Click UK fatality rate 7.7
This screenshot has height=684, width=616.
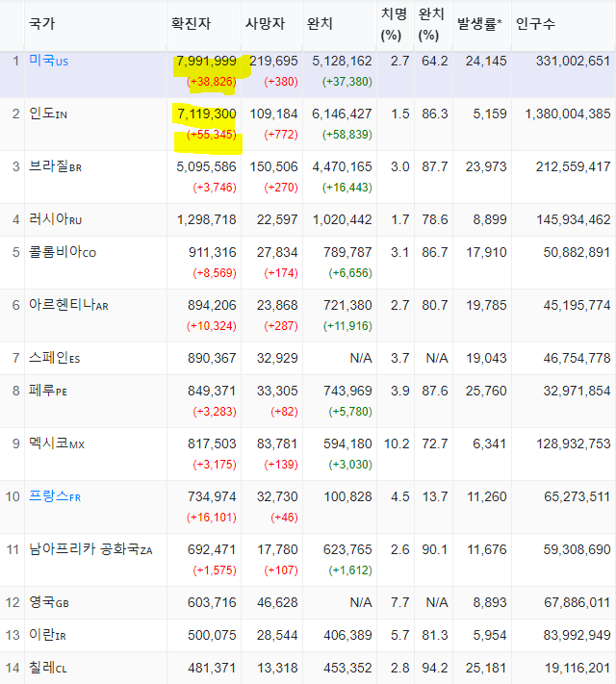pos(399,602)
